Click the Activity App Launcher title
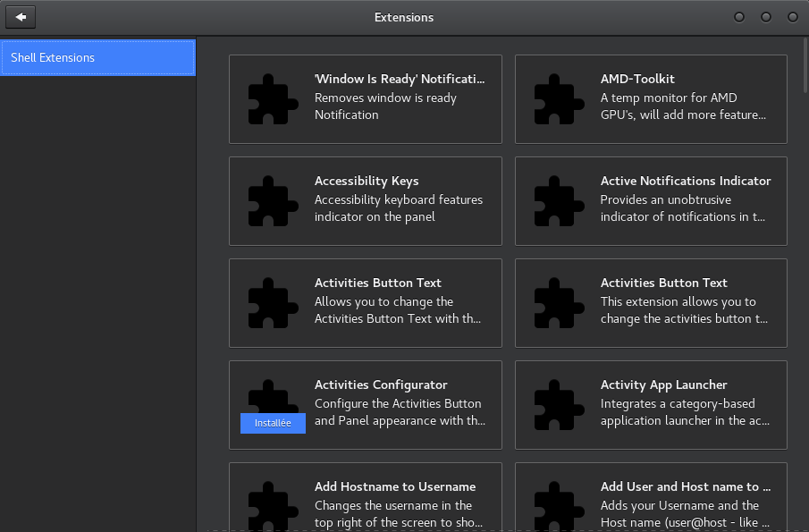Image resolution: width=809 pixels, height=532 pixels. point(663,384)
